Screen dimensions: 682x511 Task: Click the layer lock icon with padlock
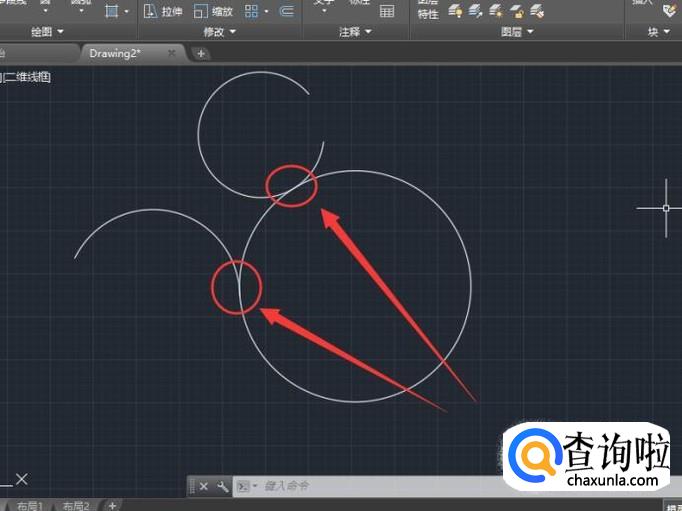[516, 11]
